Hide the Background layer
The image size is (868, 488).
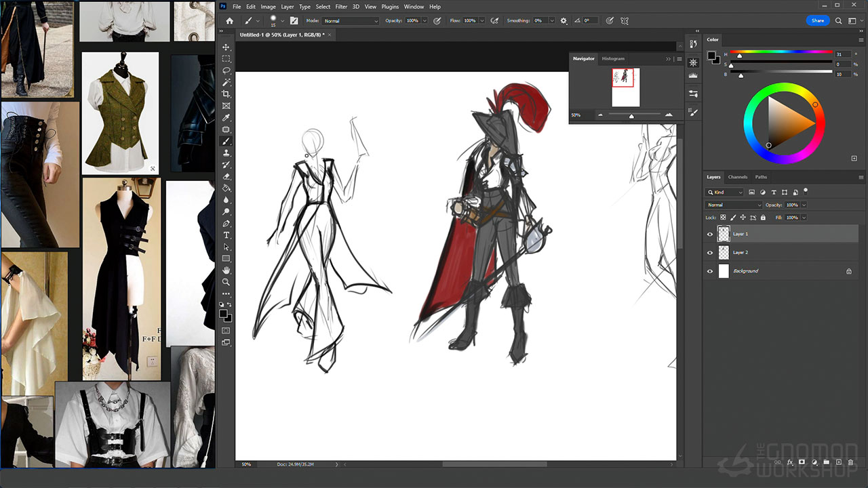pos(710,271)
